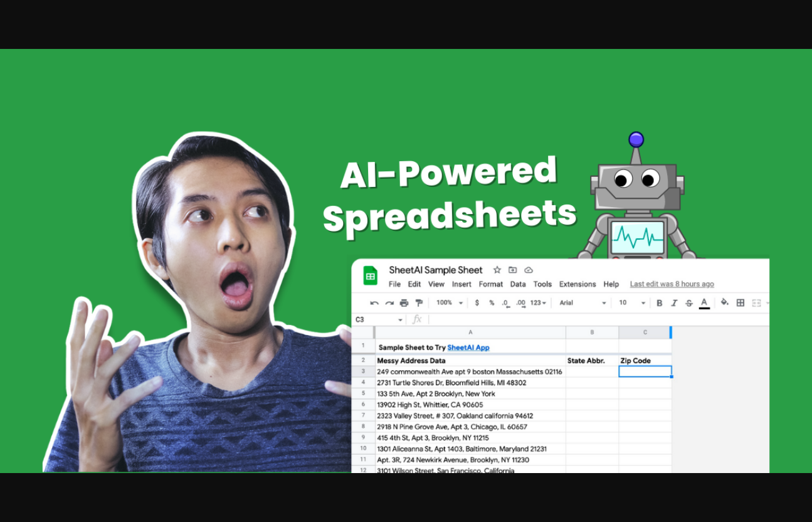Toggle strikethrough formatting

point(689,303)
